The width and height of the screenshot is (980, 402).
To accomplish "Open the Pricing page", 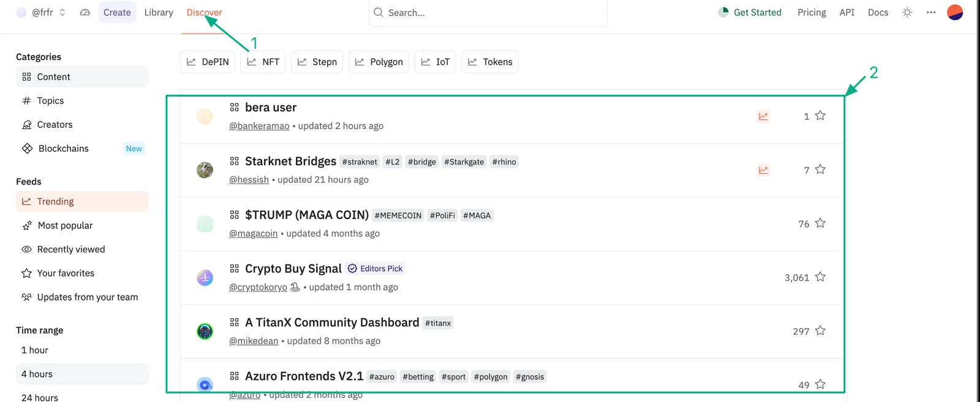I will click(x=812, y=12).
